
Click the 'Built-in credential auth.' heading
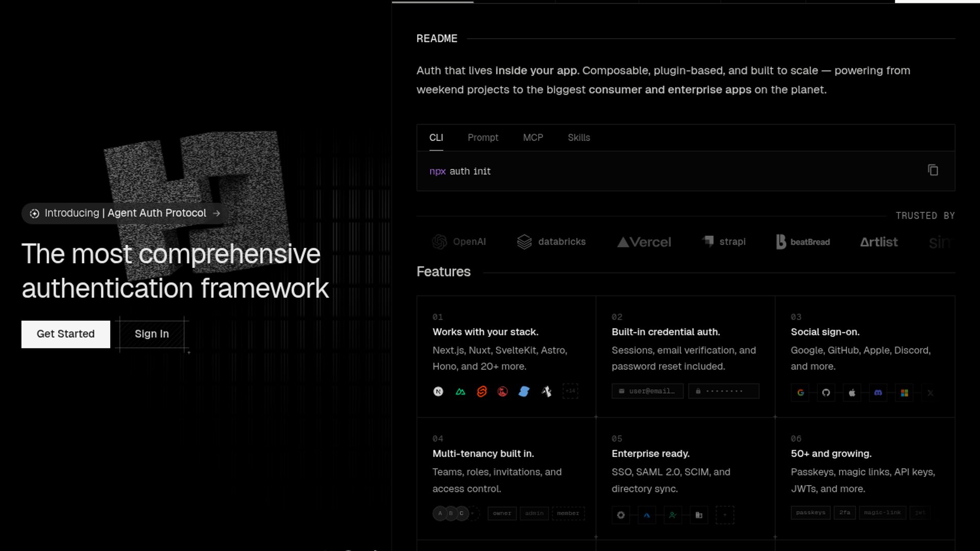pyautogui.click(x=666, y=332)
